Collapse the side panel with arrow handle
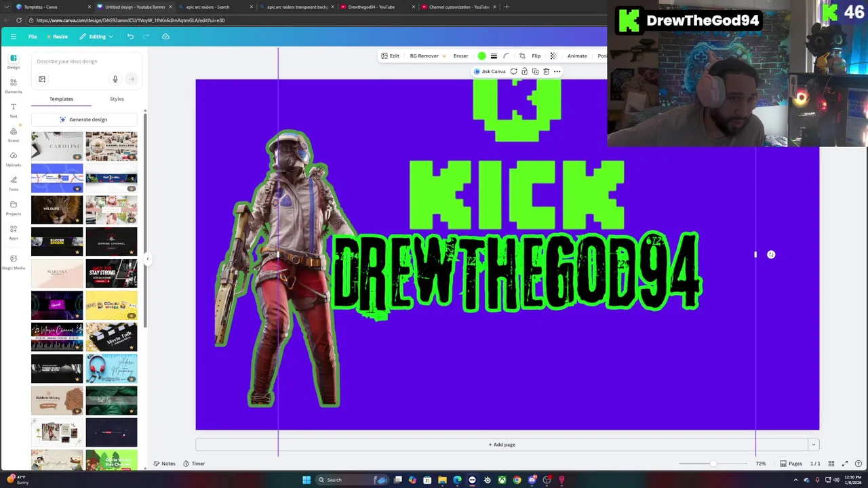The width and height of the screenshot is (868, 488). pyautogui.click(x=148, y=259)
